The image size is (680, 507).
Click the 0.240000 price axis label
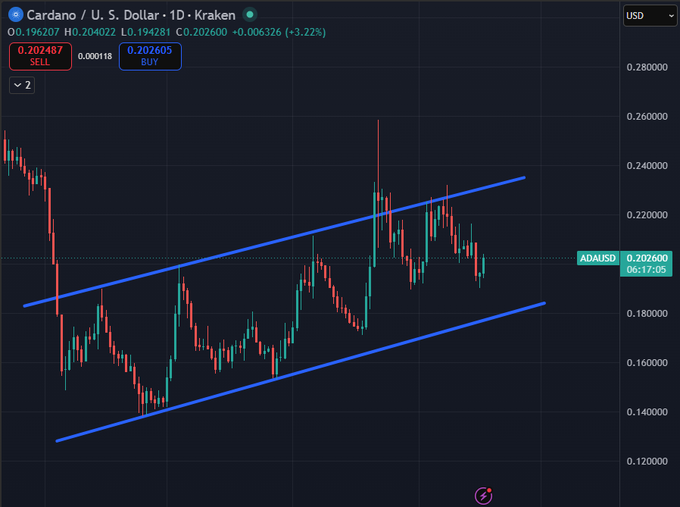click(x=647, y=166)
